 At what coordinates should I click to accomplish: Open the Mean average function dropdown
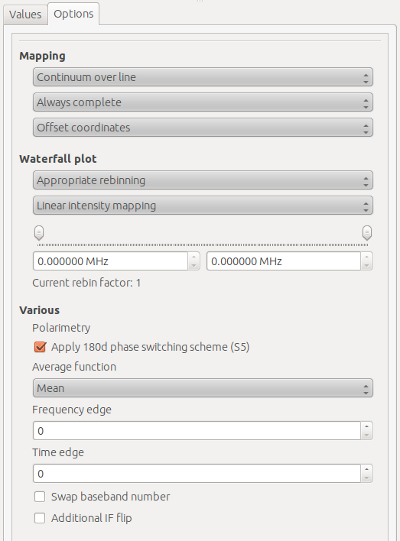click(203, 388)
